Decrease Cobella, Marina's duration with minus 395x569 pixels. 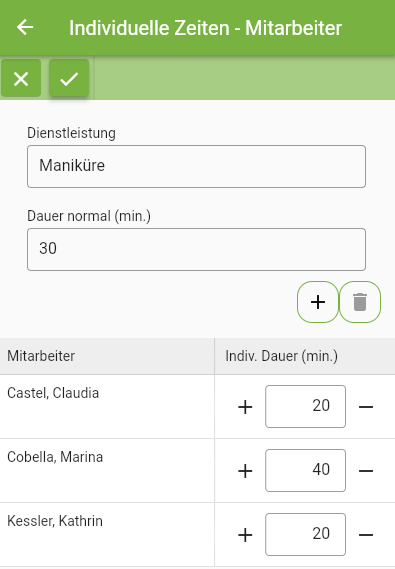pos(366,471)
